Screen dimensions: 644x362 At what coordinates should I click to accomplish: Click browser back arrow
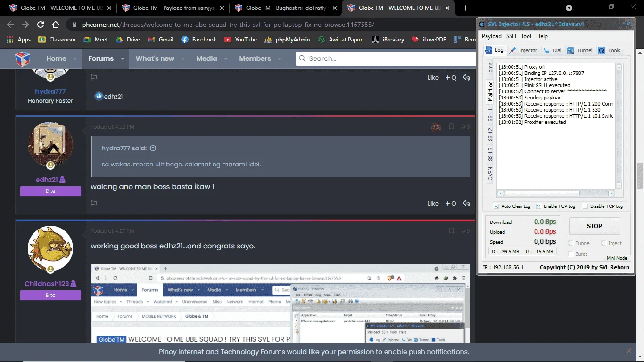point(10,25)
